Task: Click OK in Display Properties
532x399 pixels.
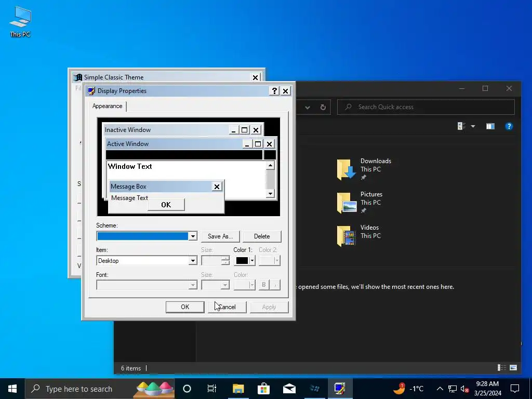Action: click(x=185, y=307)
